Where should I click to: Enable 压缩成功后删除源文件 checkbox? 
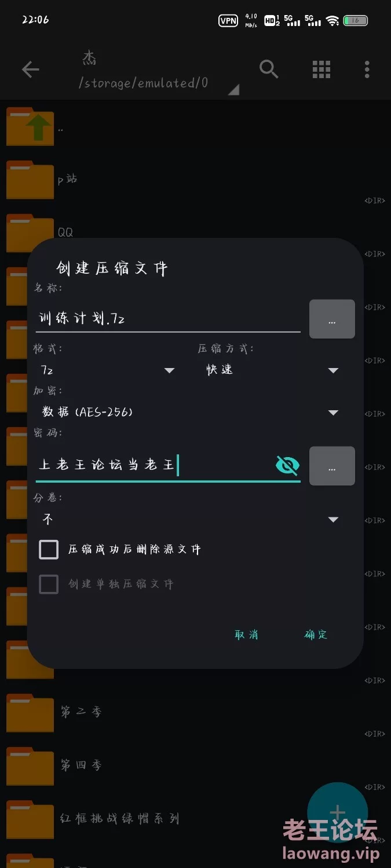point(49,549)
